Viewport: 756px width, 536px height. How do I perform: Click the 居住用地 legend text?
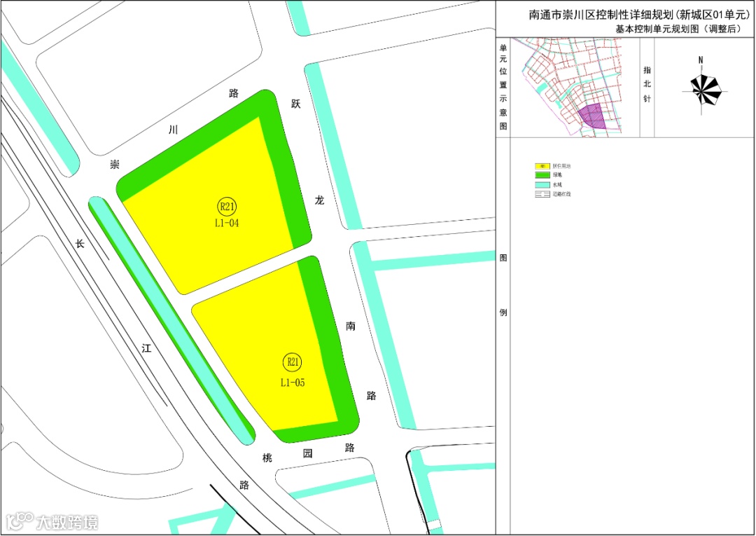point(561,166)
